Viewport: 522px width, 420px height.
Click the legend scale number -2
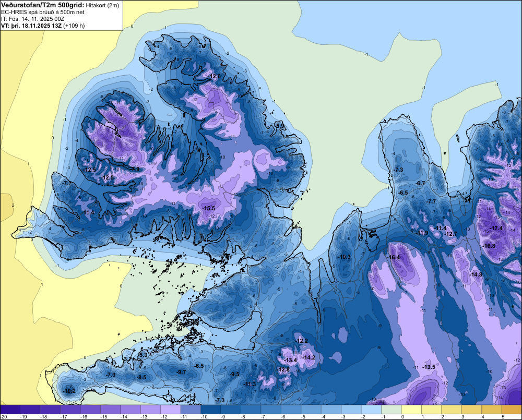click(363, 417)
